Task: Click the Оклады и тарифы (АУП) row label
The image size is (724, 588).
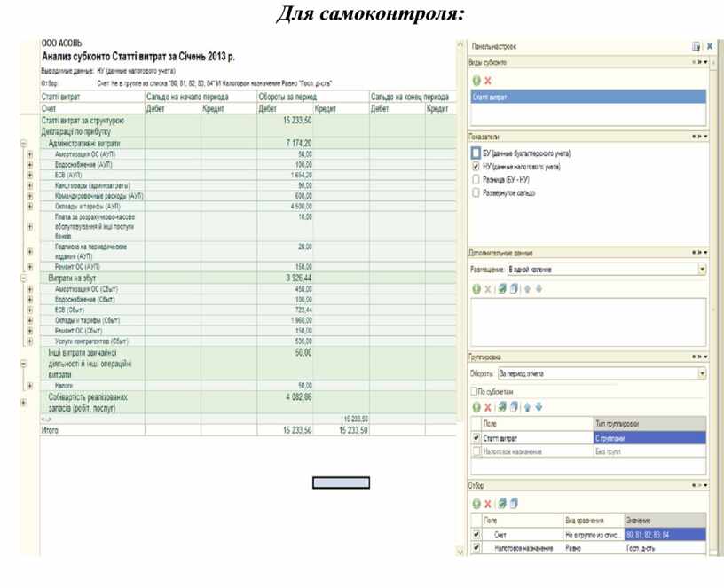Action: [87, 207]
